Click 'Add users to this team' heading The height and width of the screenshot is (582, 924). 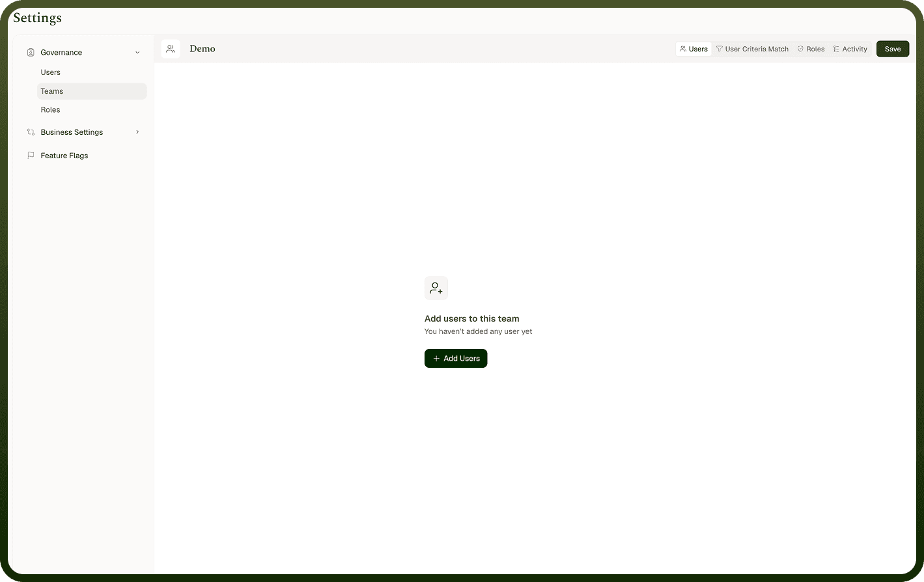472,319
